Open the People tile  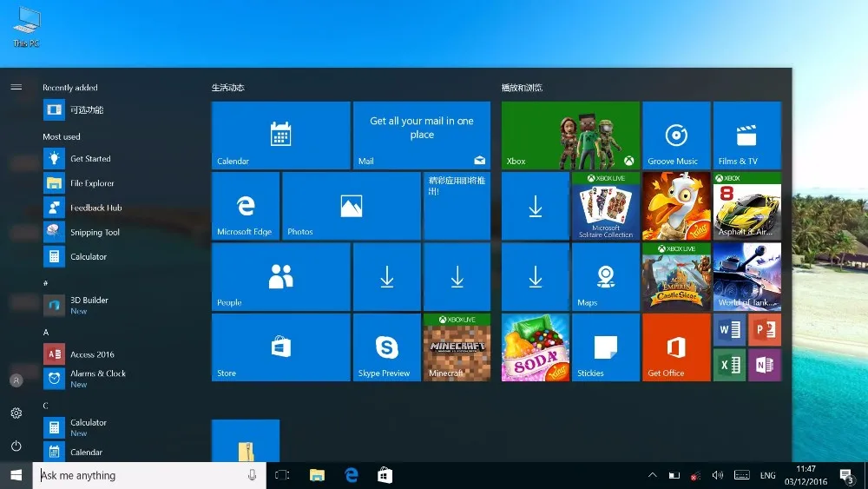point(280,277)
